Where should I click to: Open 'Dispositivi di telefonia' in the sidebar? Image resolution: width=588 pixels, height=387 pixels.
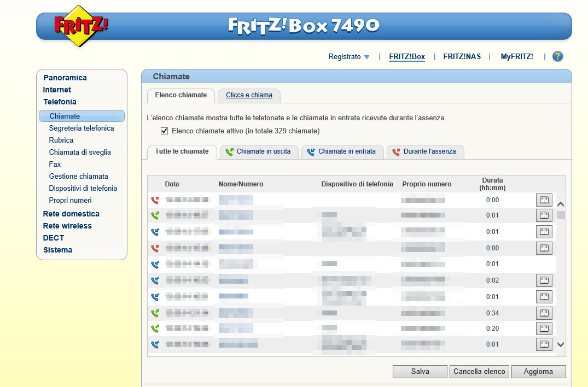click(83, 188)
